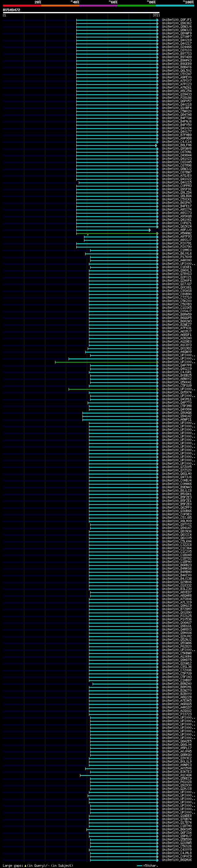Select the UniRef100_A9PJJ0 entry
Screen dimensions: 197x868
click(176, 230)
